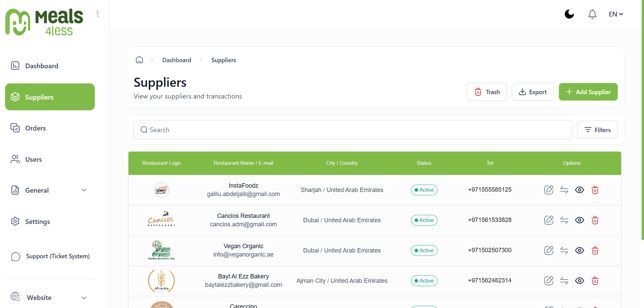Image resolution: width=644 pixels, height=308 pixels.
Task: Click the Vegan Organic logo thumbnail
Action: click(x=161, y=251)
